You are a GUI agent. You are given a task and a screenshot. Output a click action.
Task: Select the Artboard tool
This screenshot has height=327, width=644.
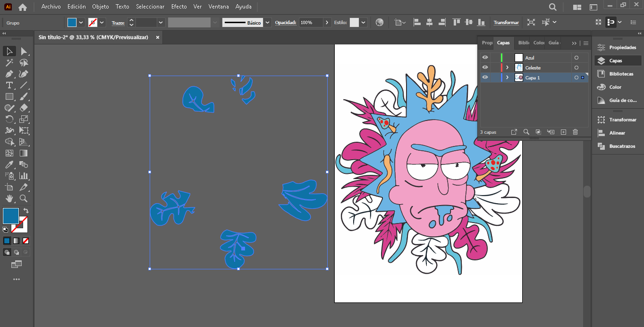tap(9, 187)
